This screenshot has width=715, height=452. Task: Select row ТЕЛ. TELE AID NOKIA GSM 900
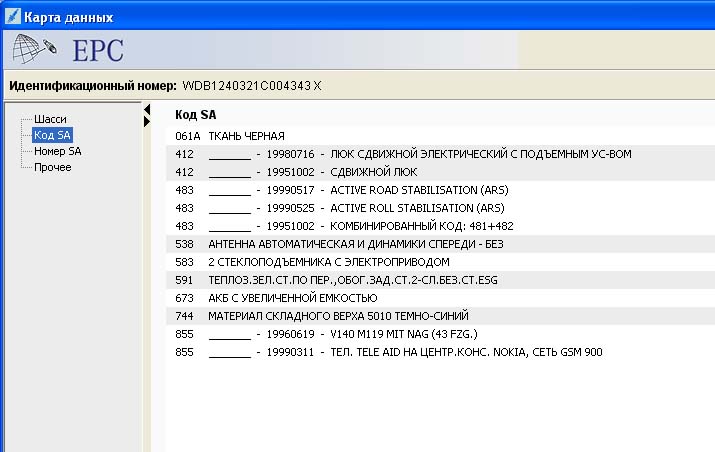(x=440, y=352)
